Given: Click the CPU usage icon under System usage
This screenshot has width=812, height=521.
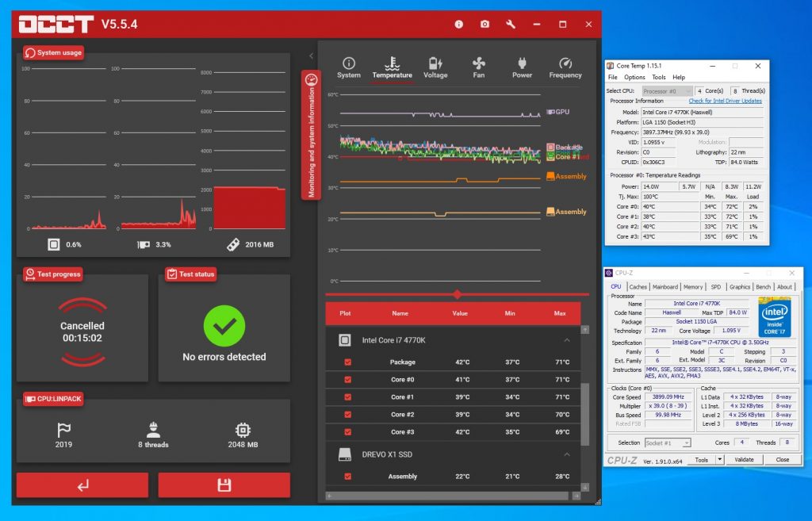Looking at the screenshot, I should point(53,244).
